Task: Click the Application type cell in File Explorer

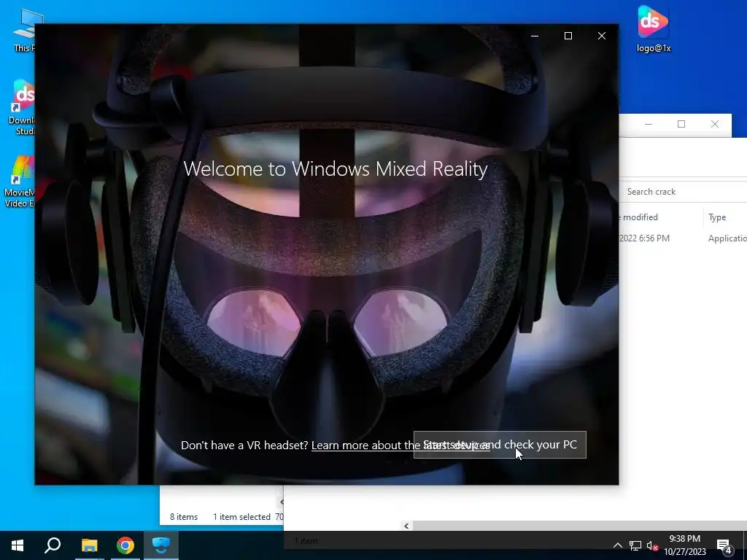Action: [x=727, y=238]
